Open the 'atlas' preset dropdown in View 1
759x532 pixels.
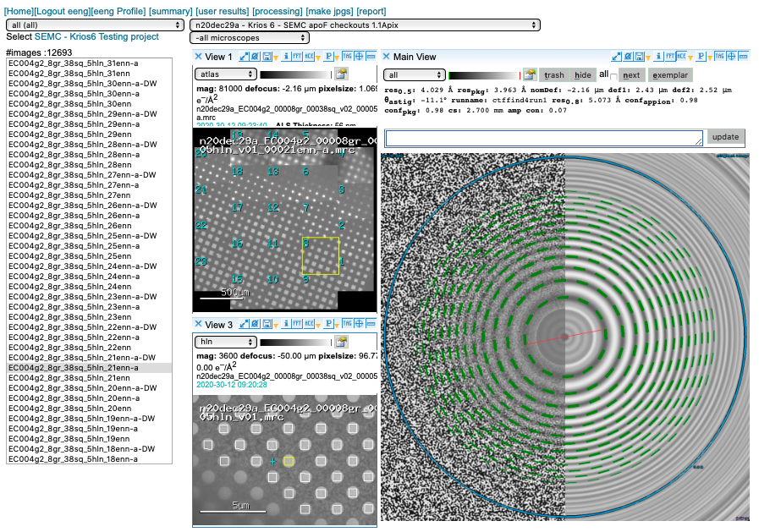pyautogui.click(x=226, y=74)
